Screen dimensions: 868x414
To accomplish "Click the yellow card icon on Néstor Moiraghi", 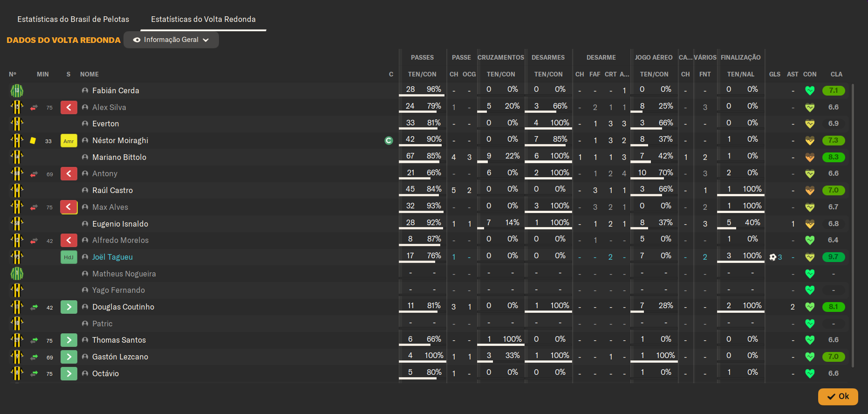I will (33, 140).
